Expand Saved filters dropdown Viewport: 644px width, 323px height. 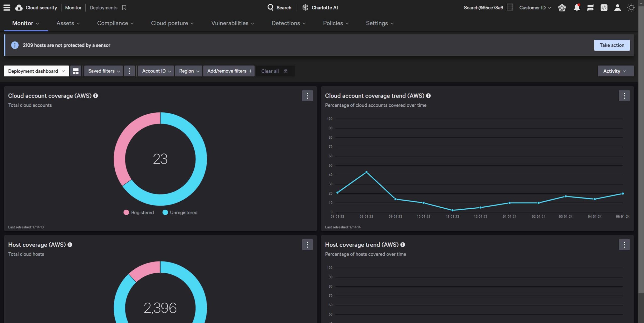pos(104,71)
